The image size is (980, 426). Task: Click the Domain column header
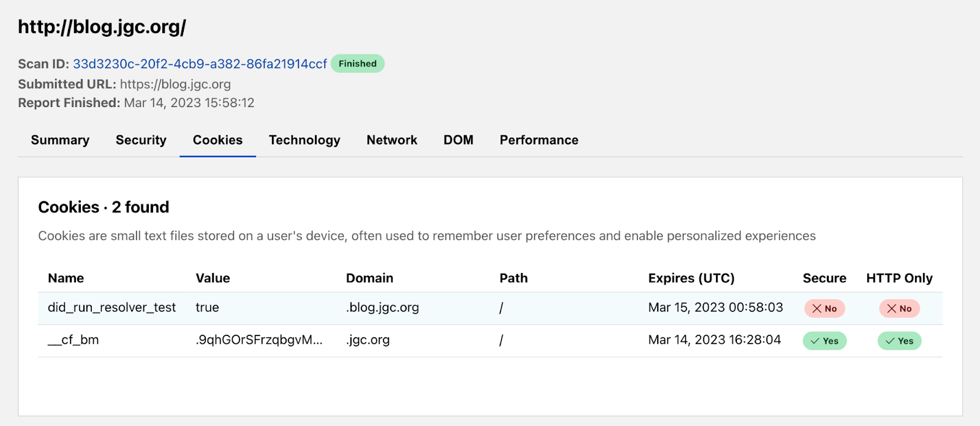[x=369, y=278]
